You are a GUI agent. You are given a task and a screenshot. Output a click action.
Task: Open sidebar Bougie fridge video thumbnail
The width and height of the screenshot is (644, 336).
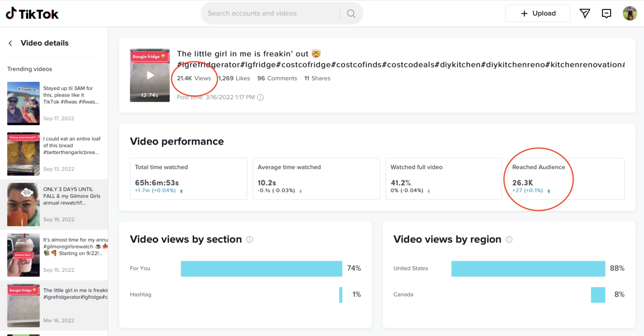[23, 305]
